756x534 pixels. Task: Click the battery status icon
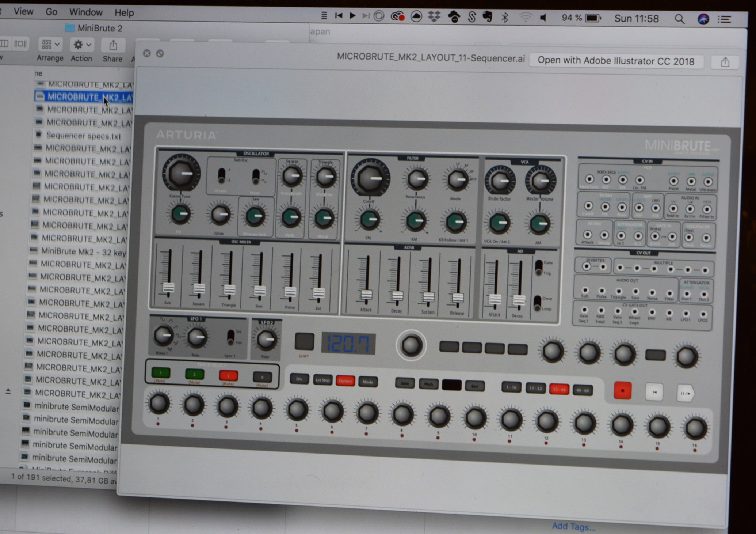(593, 18)
